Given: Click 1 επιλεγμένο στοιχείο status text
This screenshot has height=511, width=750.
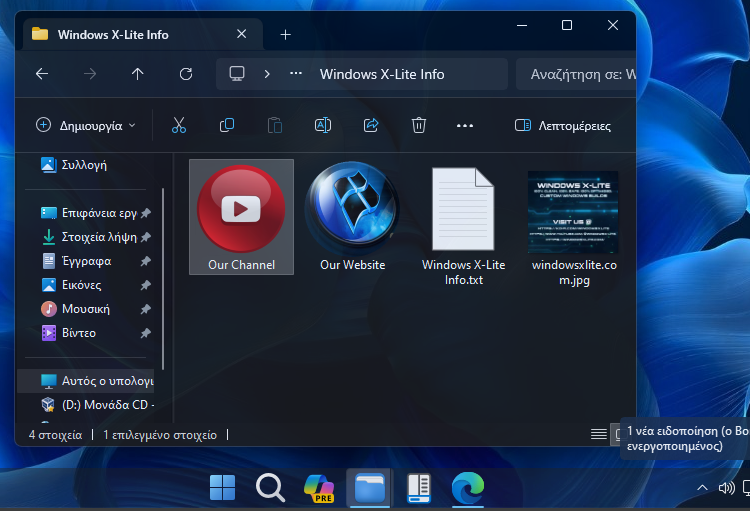Looking at the screenshot, I should point(160,435).
